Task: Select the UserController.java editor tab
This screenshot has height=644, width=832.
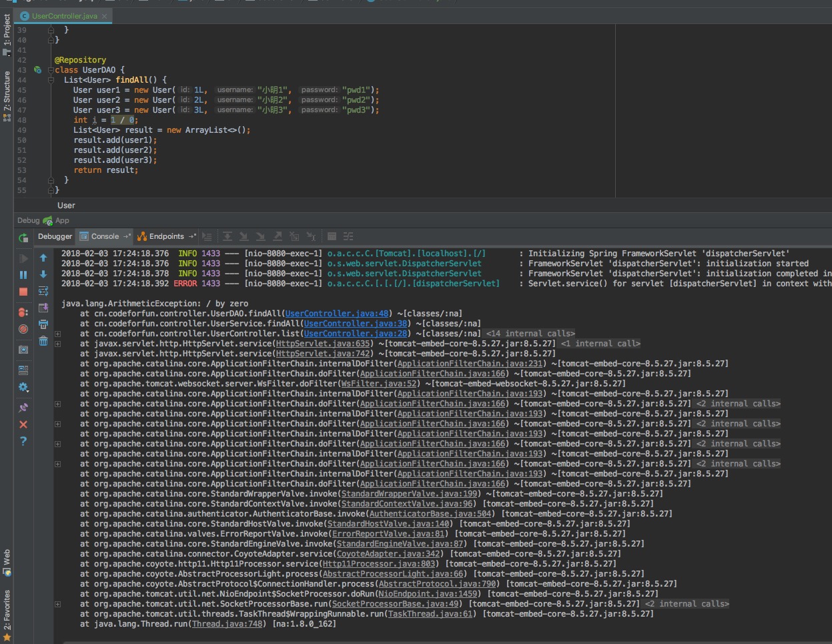Action: pyautogui.click(x=64, y=15)
